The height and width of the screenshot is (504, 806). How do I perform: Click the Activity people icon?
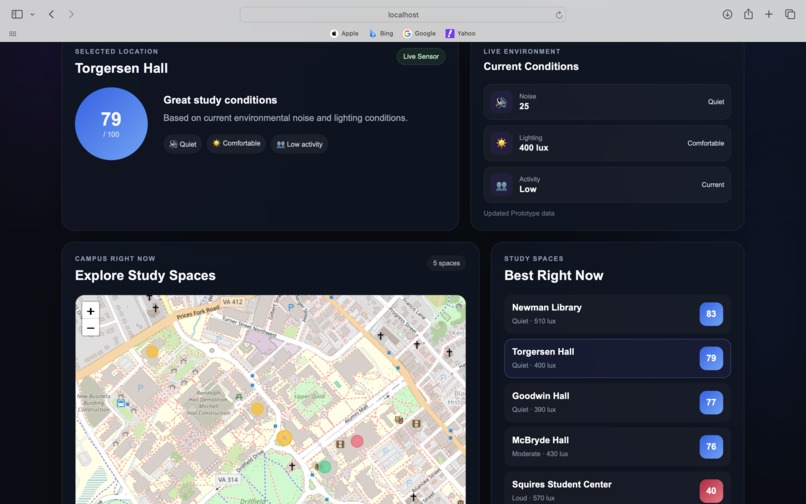coord(501,185)
